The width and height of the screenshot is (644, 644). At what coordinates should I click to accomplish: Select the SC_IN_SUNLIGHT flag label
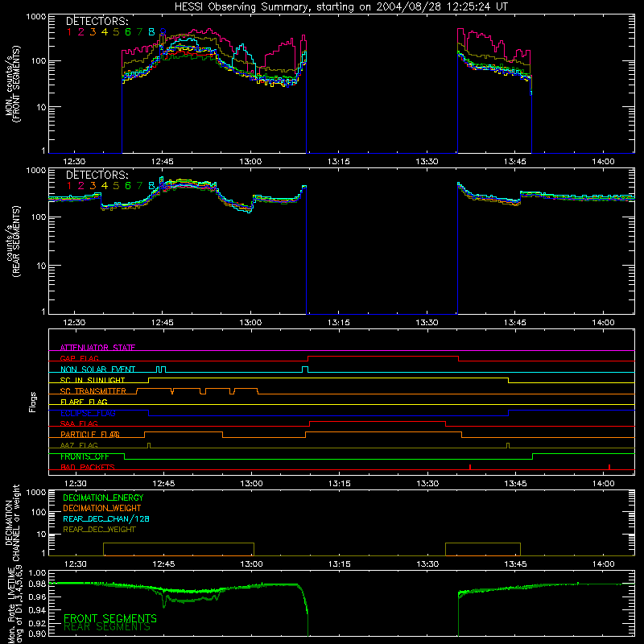[93, 380]
